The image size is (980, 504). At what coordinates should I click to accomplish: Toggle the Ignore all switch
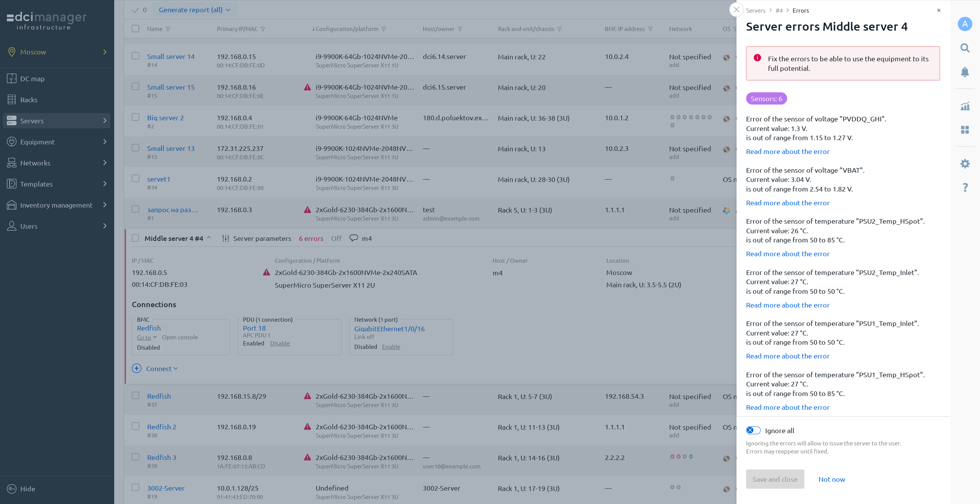(x=753, y=430)
